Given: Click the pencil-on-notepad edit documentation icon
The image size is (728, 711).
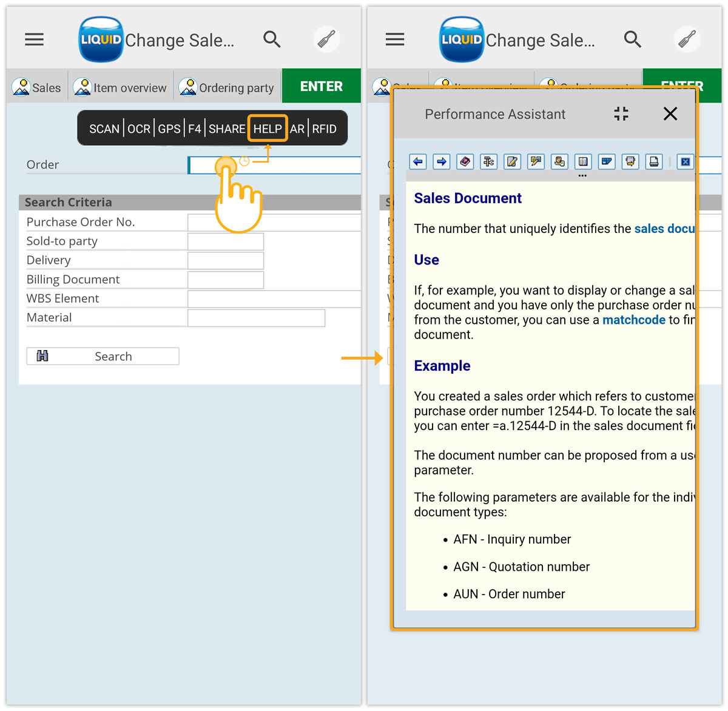Looking at the screenshot, I should (513, 162).
